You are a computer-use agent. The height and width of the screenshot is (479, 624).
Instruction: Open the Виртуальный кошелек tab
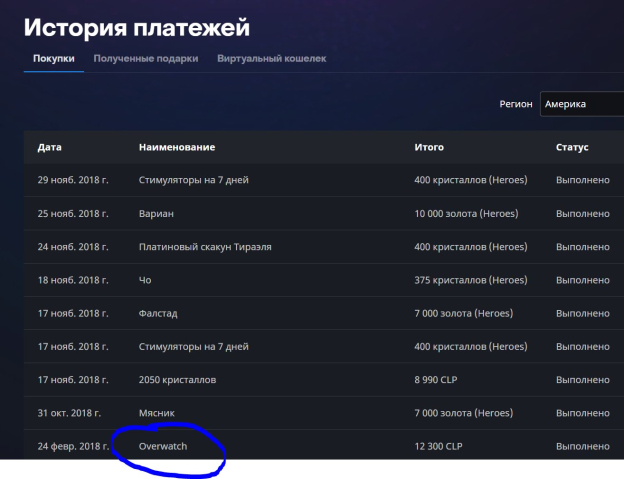pyautogui.click(x=272, y=58)
